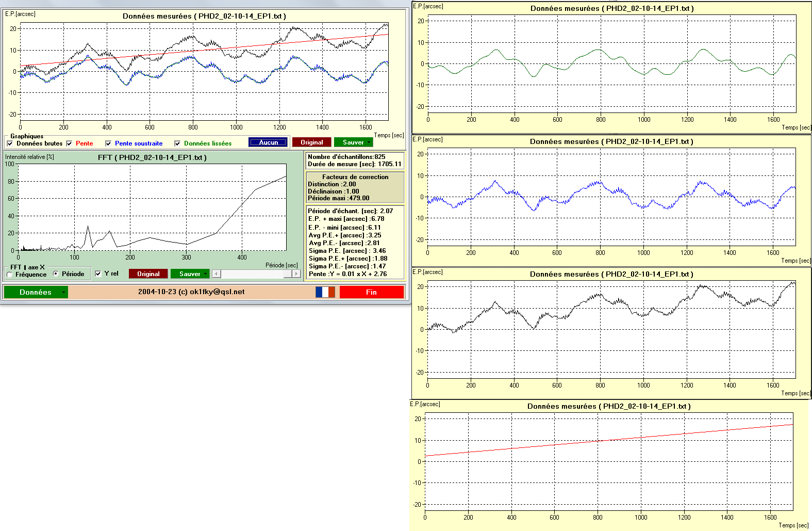This screenshot has width=812, height=531.
Task: Click the Période d'échant. 2.07 line
Action: click(x=351, y=211)
